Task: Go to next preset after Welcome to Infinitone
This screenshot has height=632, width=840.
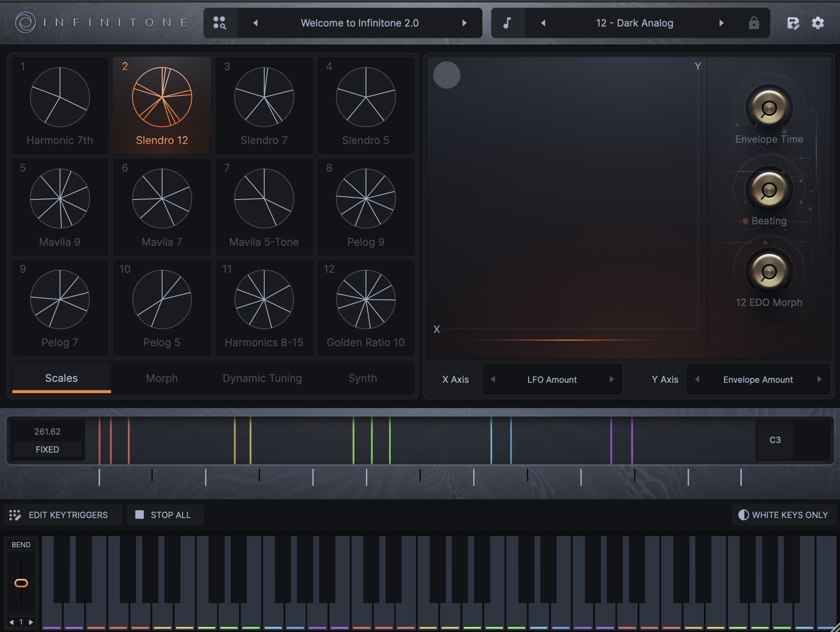Action: pos(464,23)
